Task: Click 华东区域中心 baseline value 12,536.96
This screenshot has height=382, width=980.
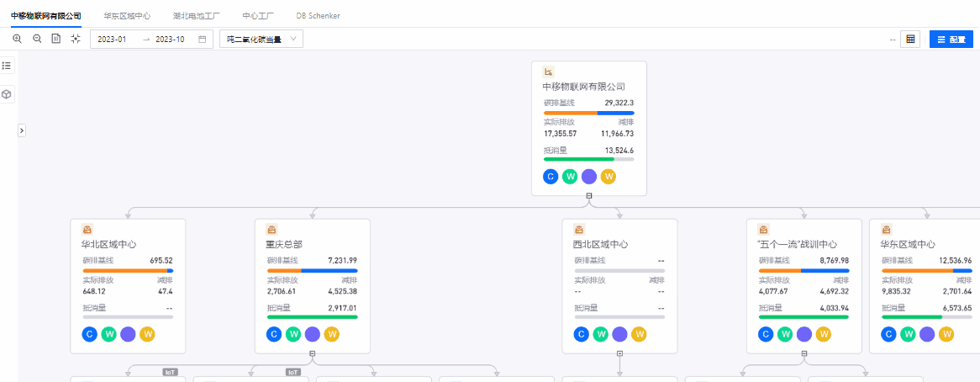Action: pyautogui.click(x=955, y=260)
